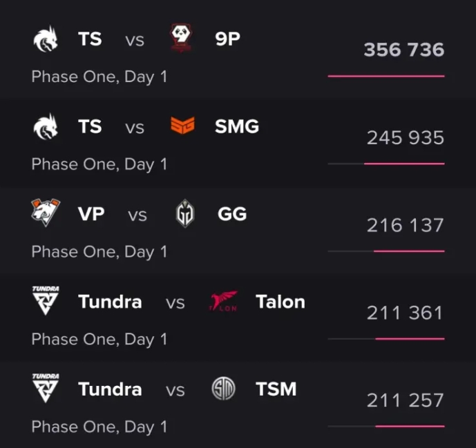This screenshot has height=448, width=476.
Task: Click the 356 736 viewer count
Action: (x=403, y=50)
